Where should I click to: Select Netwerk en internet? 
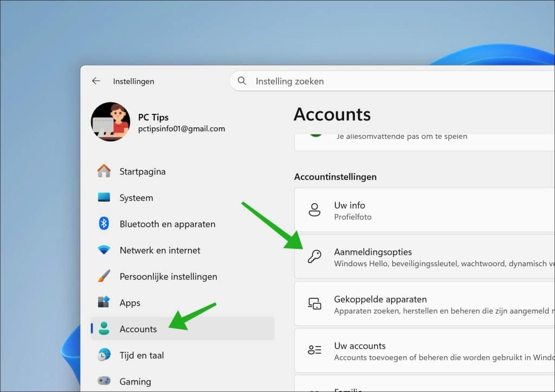[x=182, y=250]
